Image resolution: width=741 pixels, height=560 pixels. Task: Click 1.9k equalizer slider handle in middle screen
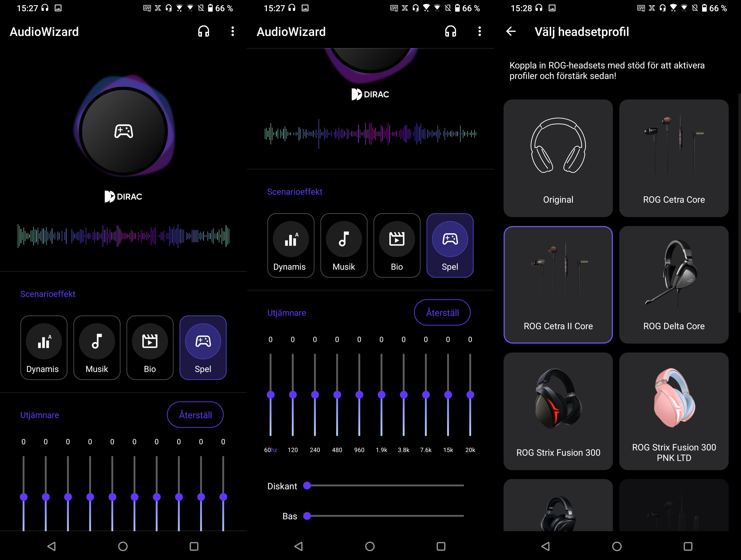pyautogui.click(x=381, y=395)
